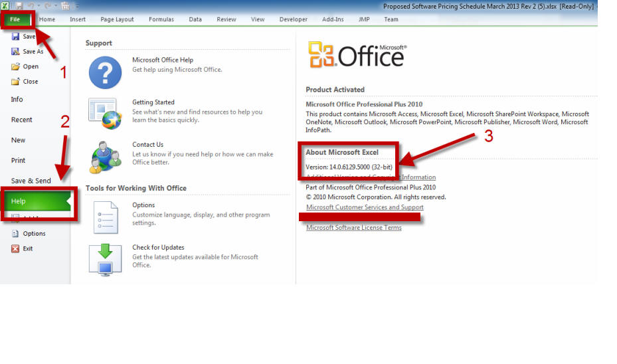Click the Excel application icon in the title bar

[5, 6]
